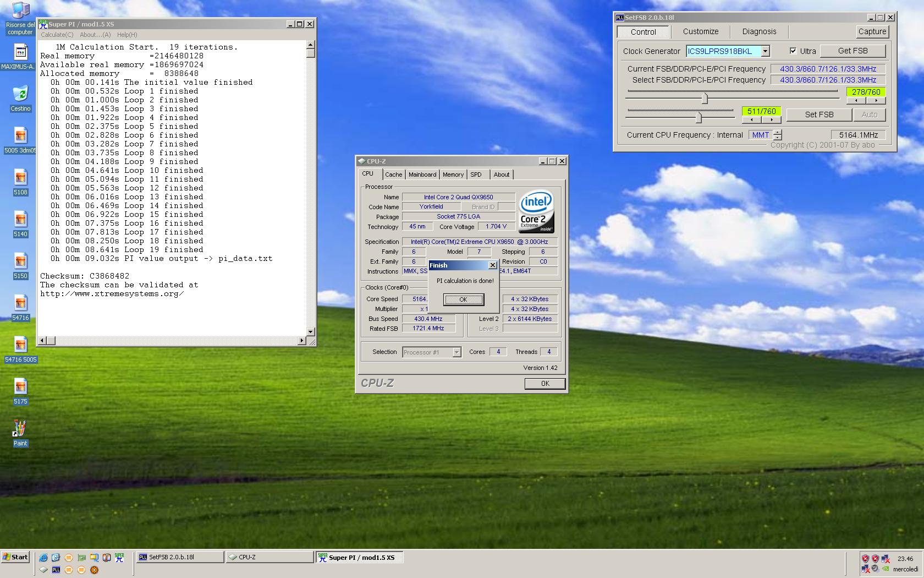Step the 278/760 value left
The image size is (924, 578).
[x=856, y=101]
